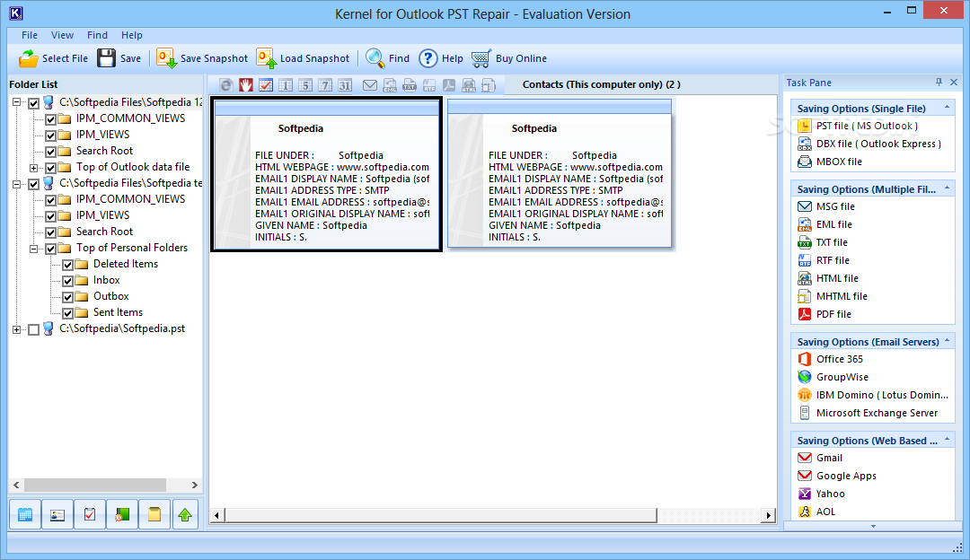Toggle Top of Personal Folders checkbox
The width and height of the screenshot is (970, 560).
click(50, 249)
